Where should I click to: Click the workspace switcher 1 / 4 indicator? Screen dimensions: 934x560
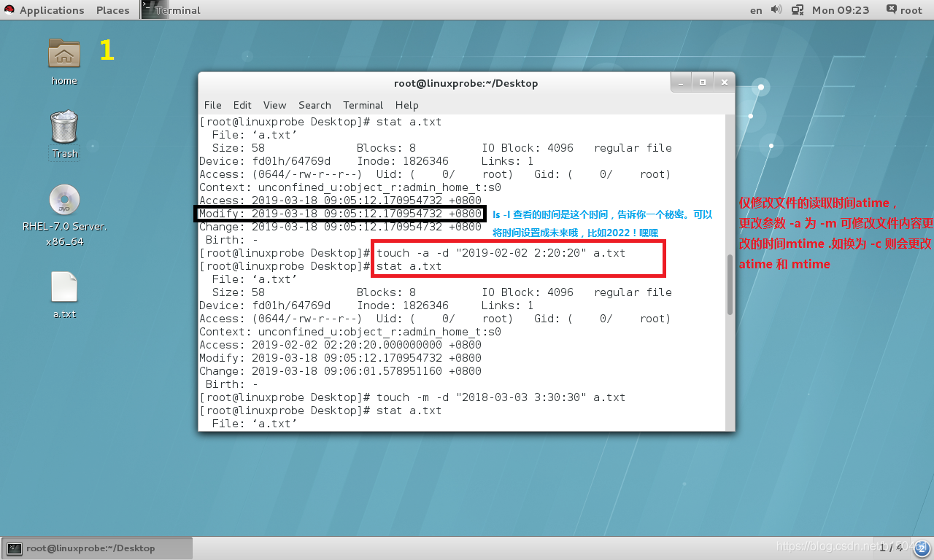[892, 548]
